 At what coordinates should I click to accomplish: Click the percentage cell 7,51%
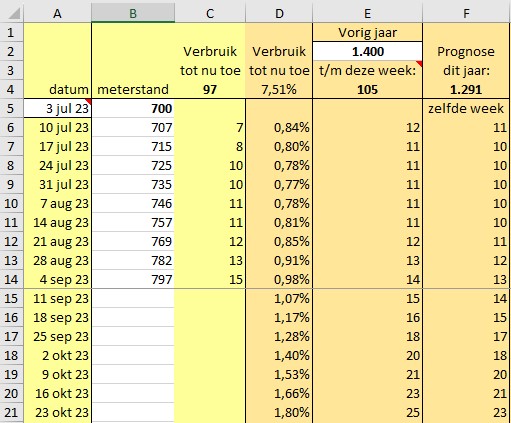tap(279, 89)
